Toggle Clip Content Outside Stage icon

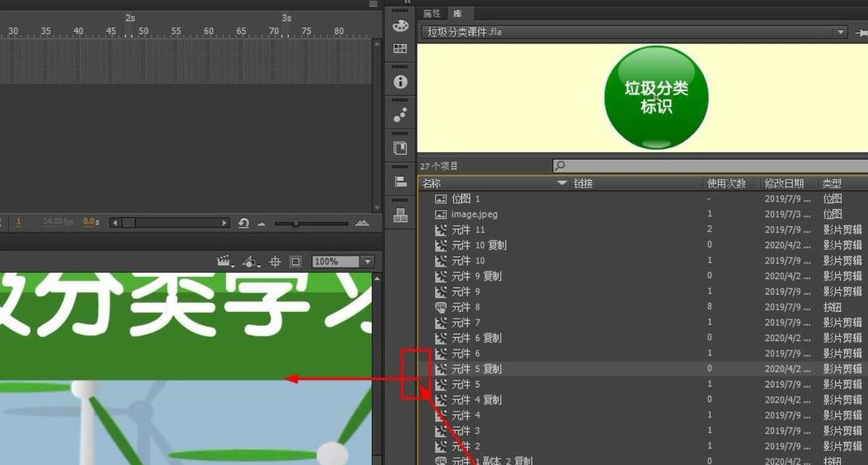pyautogui.click(x=295, y=261)
